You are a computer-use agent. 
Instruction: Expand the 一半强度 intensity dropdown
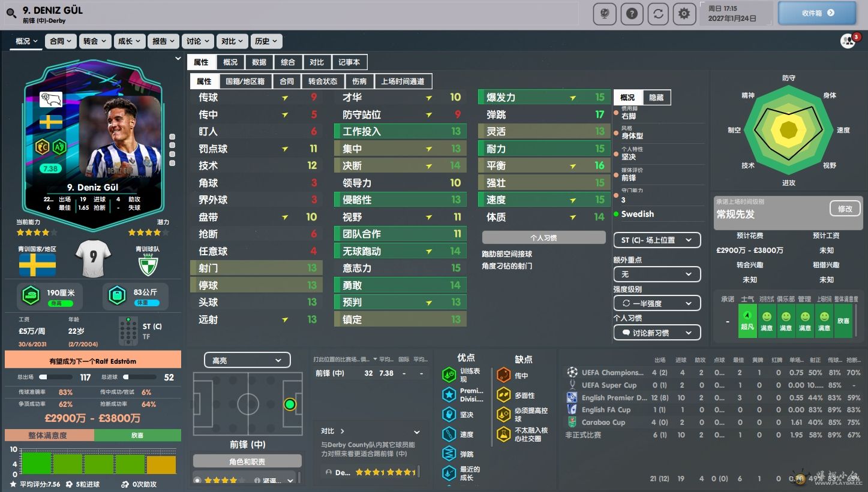pyautogui.click(x=657, y=303)
